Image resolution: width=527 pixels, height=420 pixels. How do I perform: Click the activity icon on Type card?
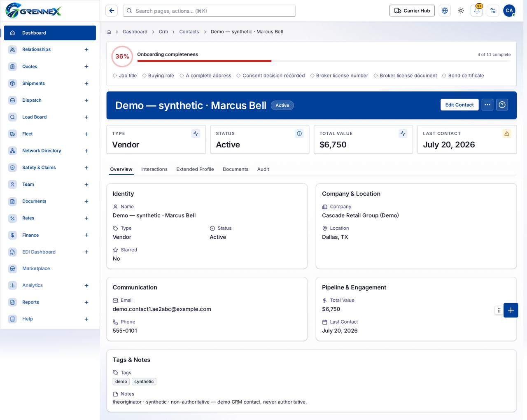tap(196, 133)
